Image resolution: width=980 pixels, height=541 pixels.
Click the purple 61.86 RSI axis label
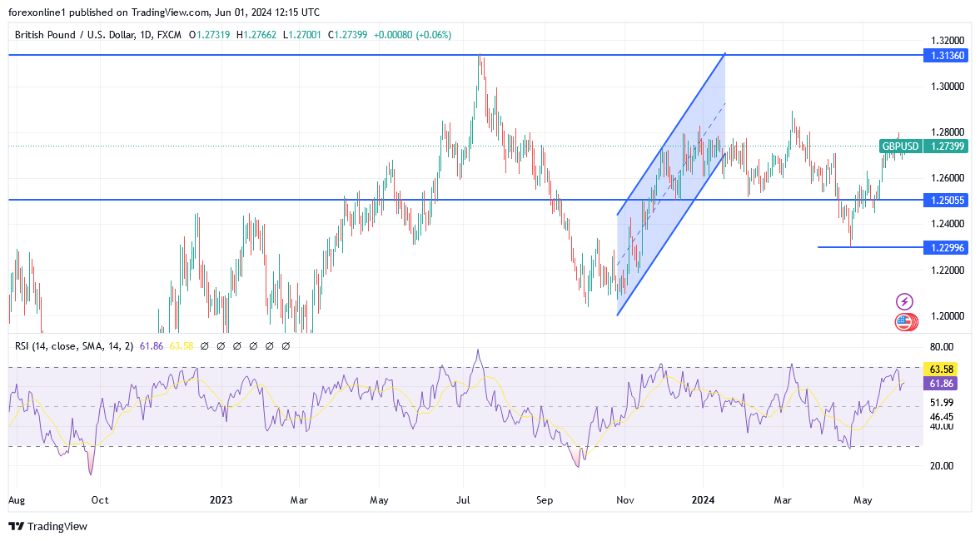(x=941, y=384)
